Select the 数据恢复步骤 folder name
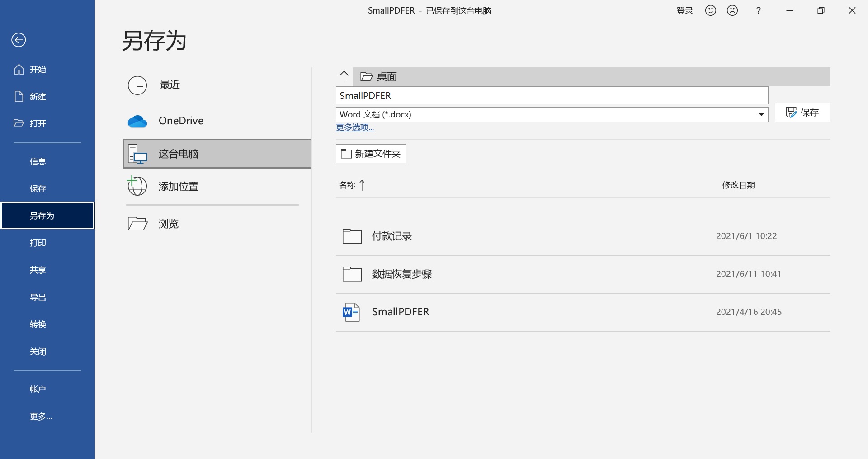The height and width of the screenshot is (459, 868). click(x=402, y=274)
